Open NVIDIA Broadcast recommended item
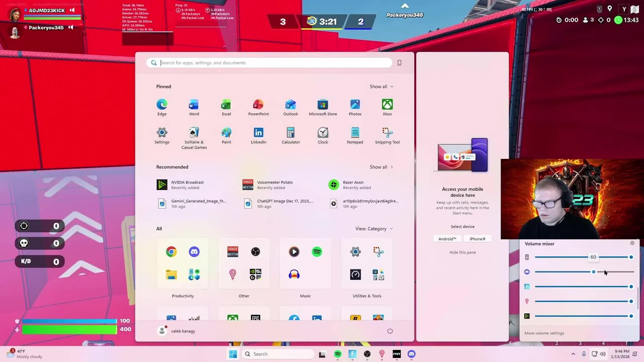The height and width of the screenshot is (362, 644). point(194,185)
